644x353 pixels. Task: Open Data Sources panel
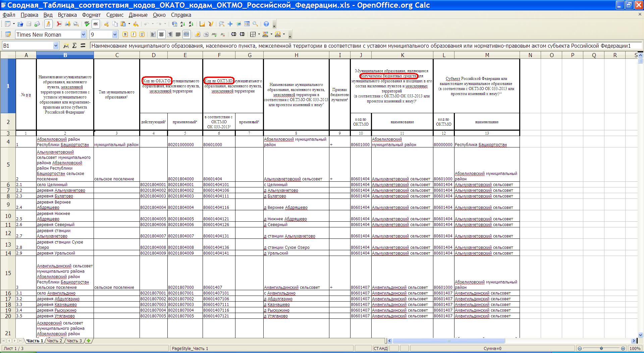tap(247, 24)
